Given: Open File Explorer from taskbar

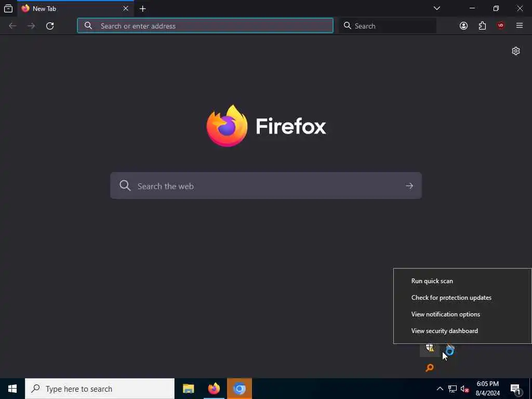Looking at the screenshot, I should pos(188,389).
